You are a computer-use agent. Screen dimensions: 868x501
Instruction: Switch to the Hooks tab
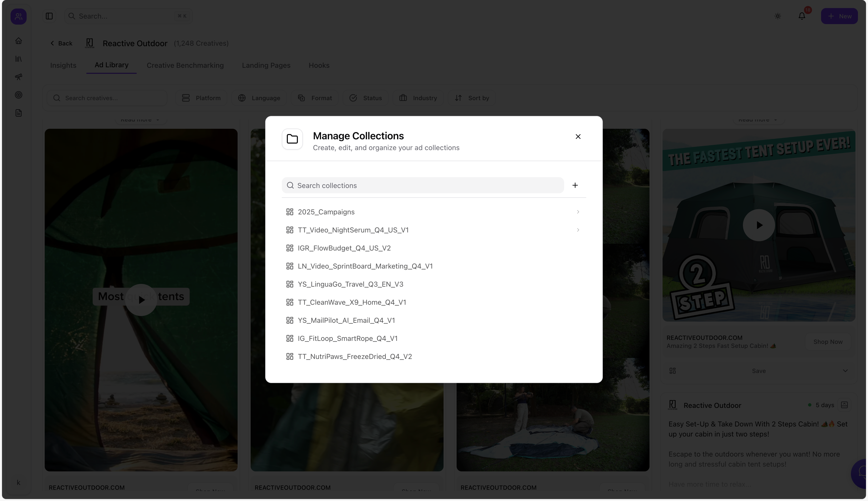coord(318,65)
